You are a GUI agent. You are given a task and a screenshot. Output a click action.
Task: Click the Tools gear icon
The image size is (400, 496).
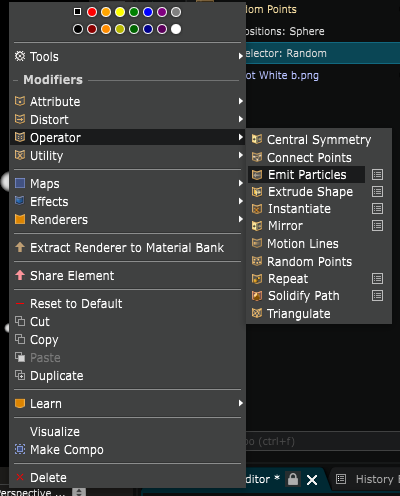pyautogui.click(x=20, y=56)
